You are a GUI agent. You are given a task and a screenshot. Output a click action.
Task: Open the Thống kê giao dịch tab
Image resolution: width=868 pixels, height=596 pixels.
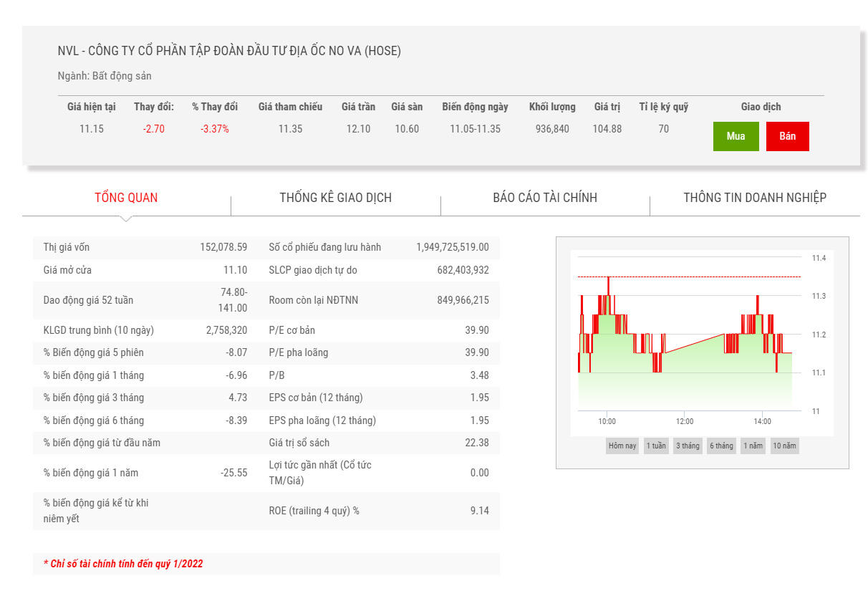pyautogui.click(x=335, y=198)
